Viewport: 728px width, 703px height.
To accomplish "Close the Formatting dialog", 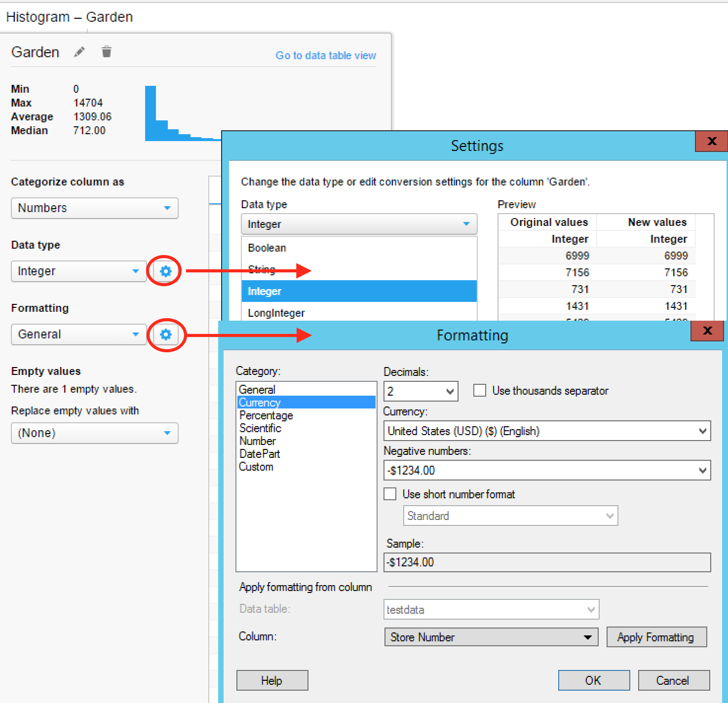I will [x=707, y=331].
